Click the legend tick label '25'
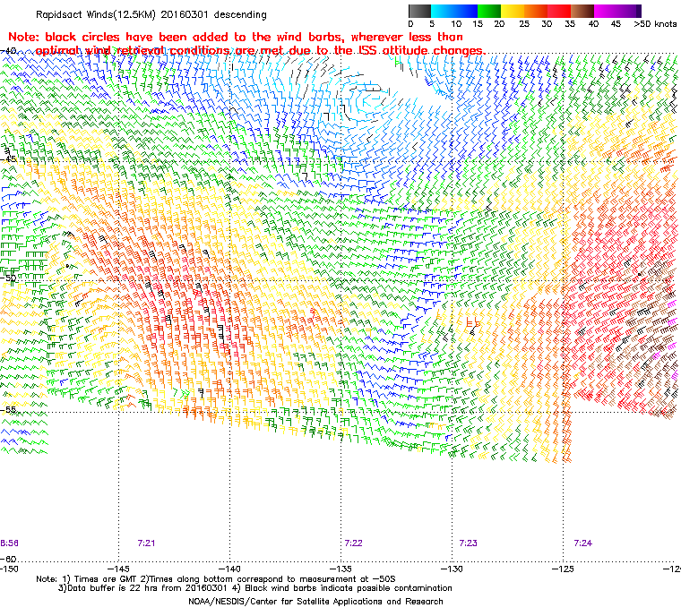The width and height of the screenshot is (681, 616). point(524,24)
